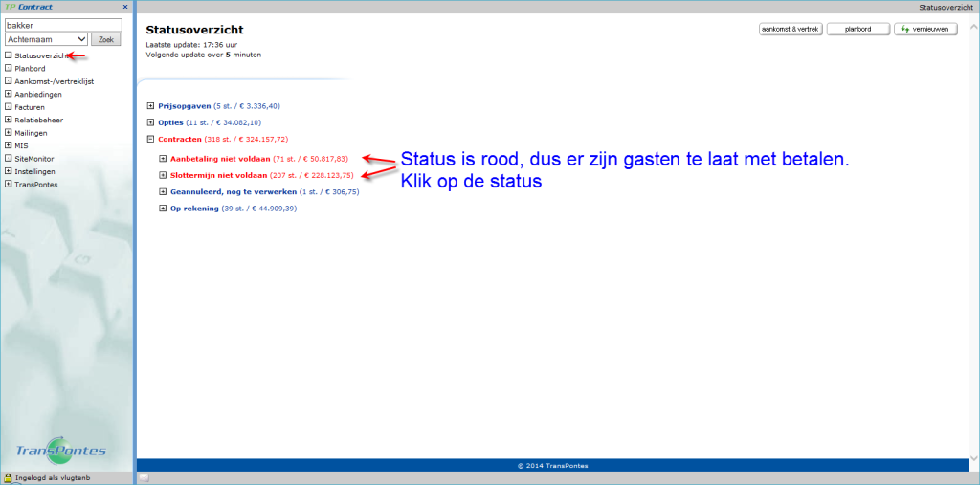The image size is (980, 485).
Task: Click the search field containing 'bakker'
Action: tap(63, 26)
